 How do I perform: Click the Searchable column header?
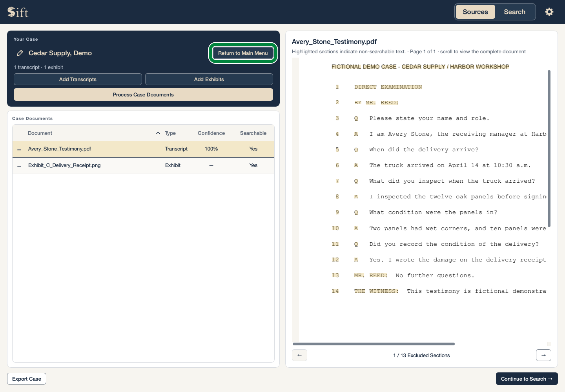pos(253,133)
